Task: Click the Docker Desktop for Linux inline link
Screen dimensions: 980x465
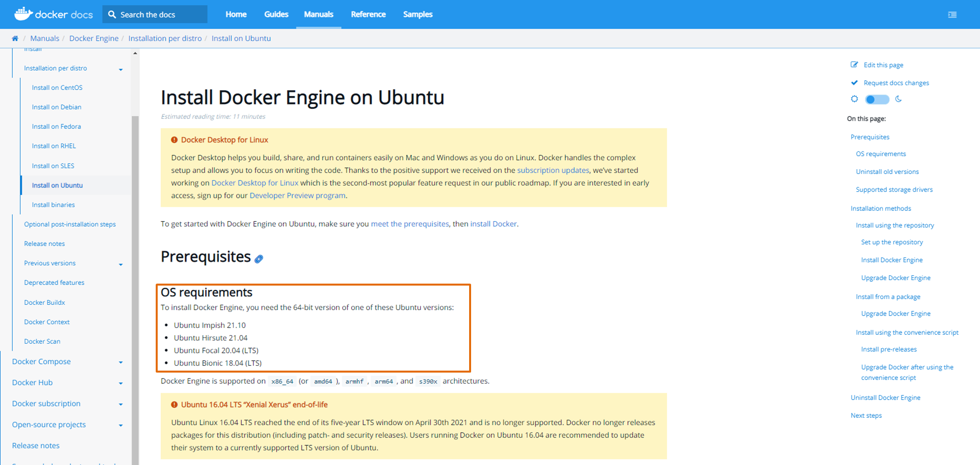Action: click(255, 183)
